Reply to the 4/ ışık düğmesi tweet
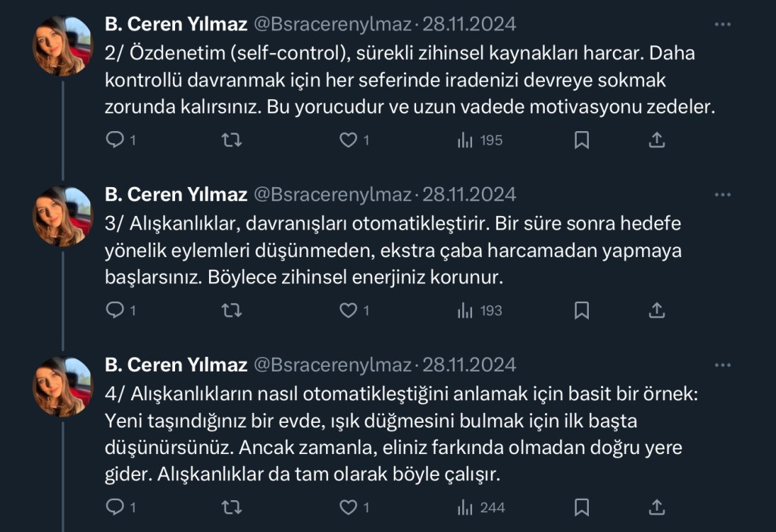The image size is (776, 532). tap(114, 507)
